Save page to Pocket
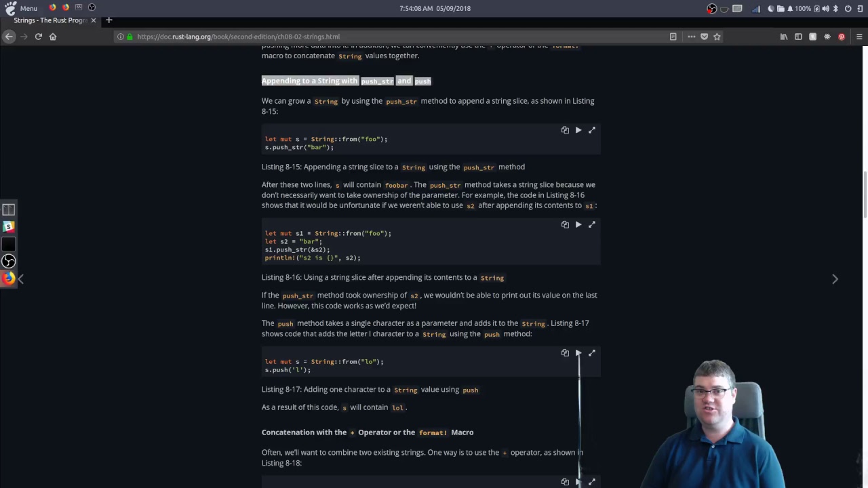The width and height of the screenshot is (868, 488). (x=704, y=37)
